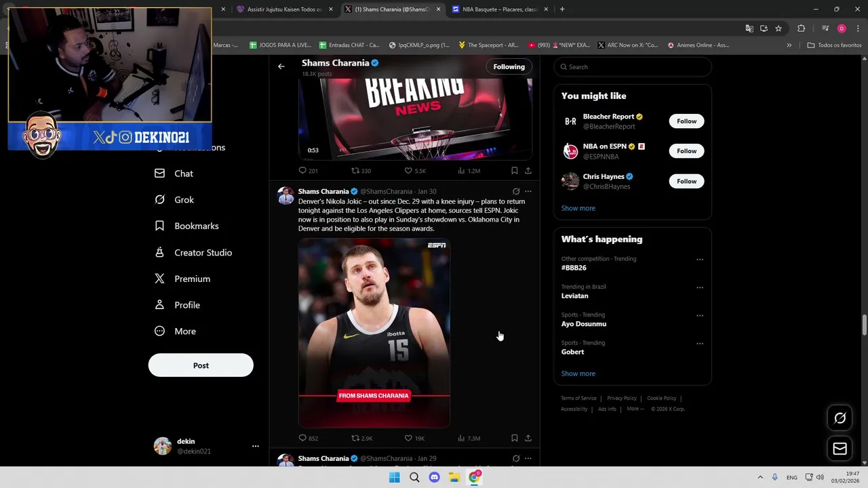Click the Search field
Viewport: 868px width, 488px height.
pyautogui.click(x=633, y=67)
